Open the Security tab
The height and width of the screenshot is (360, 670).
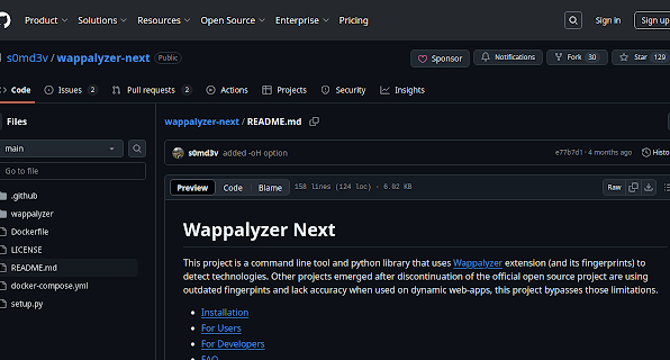pos(344,90)
